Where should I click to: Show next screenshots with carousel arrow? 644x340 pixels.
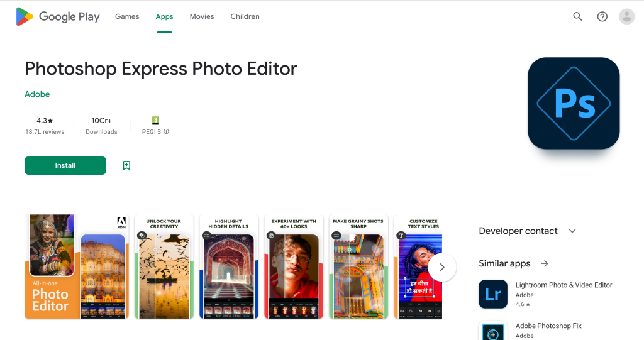(442, 267)
